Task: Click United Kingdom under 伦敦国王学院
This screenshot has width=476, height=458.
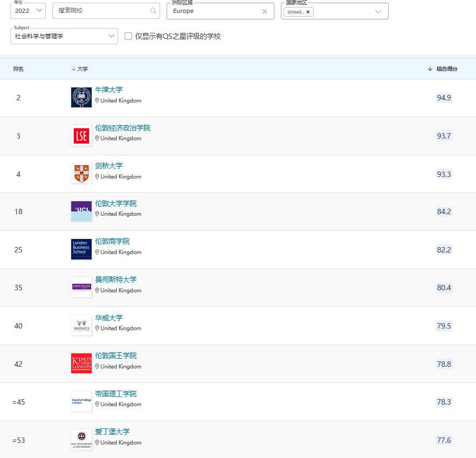Action: 121,367
